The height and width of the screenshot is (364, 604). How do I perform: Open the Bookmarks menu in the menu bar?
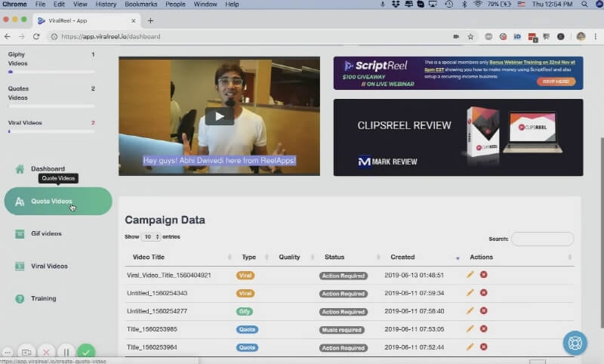pyautogui.click(x=141, y=5)
